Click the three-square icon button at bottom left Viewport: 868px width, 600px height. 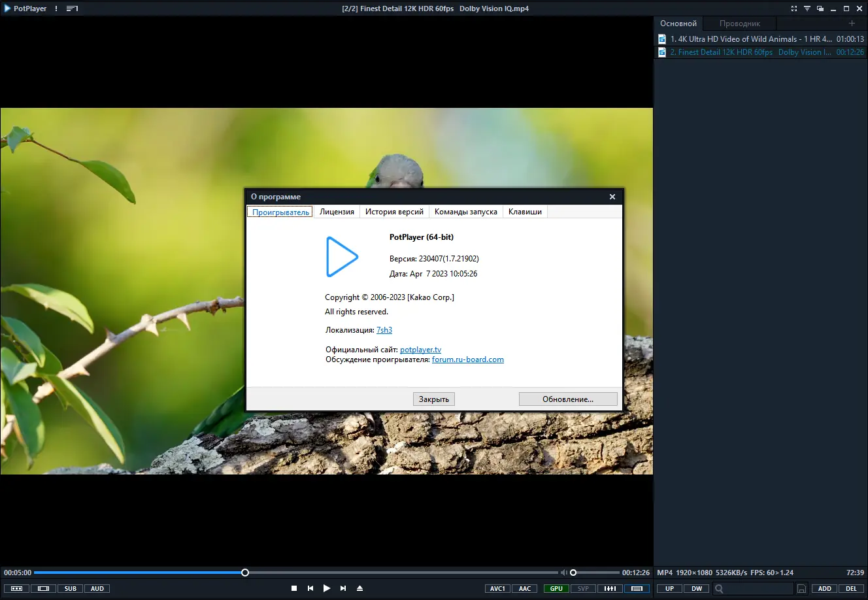(x=17, y=589)
